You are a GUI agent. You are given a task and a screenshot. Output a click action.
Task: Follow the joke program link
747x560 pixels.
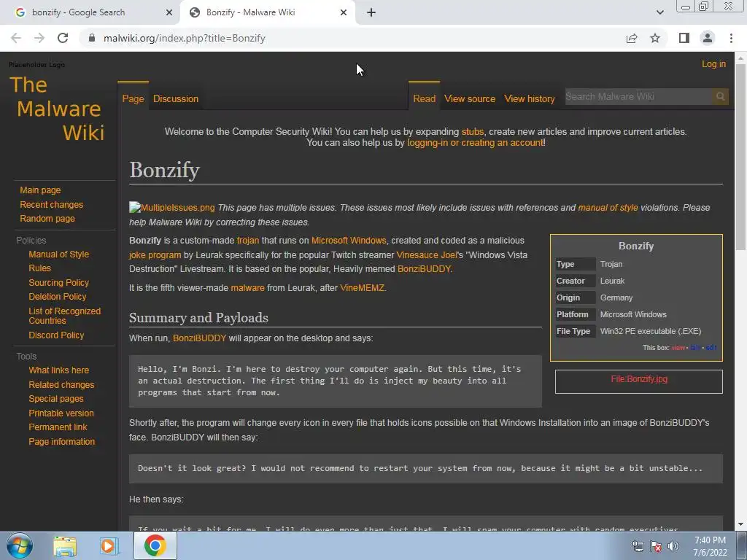point(155,254)
